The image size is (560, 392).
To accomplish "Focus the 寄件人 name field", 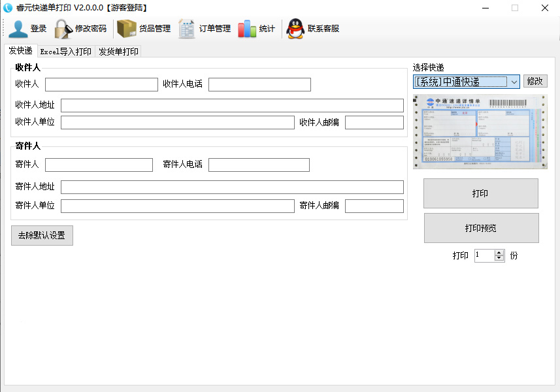I will (99, 165).
